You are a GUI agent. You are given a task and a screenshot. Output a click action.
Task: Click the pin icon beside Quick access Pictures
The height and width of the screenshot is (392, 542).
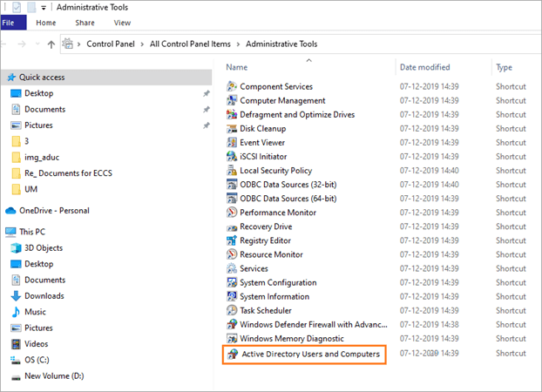tap(207, 125)
